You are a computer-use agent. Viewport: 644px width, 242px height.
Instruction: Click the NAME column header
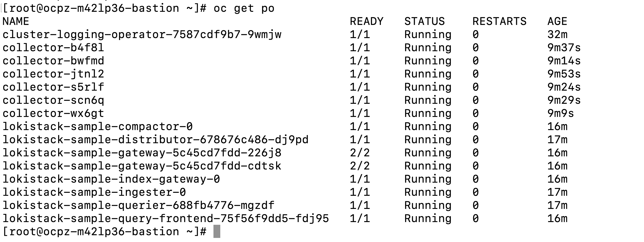point(16,22)
